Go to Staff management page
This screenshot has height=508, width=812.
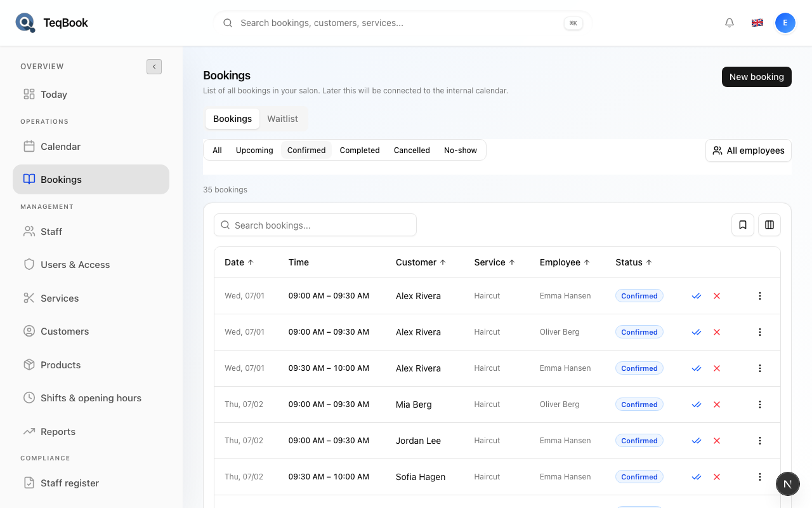91,232
